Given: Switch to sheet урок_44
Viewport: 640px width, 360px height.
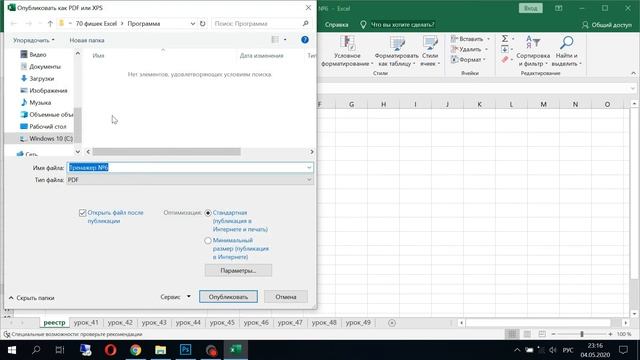Looking at the screenshot, I should (x=188, y=322).
